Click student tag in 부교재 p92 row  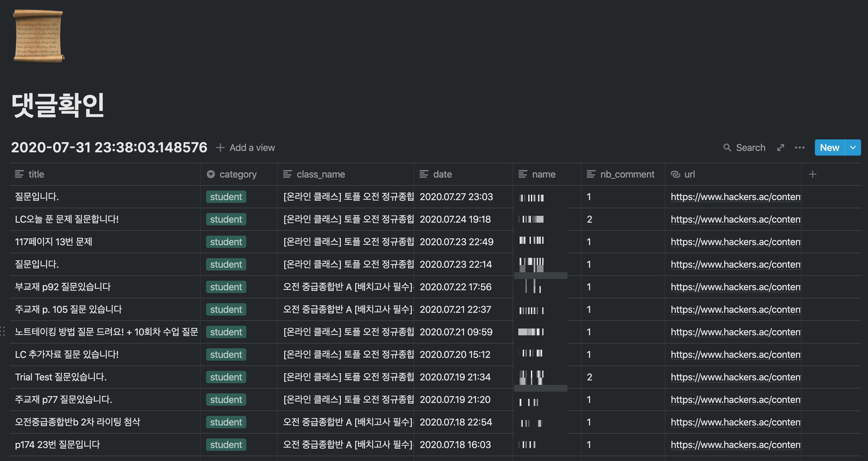pos(226,287)
